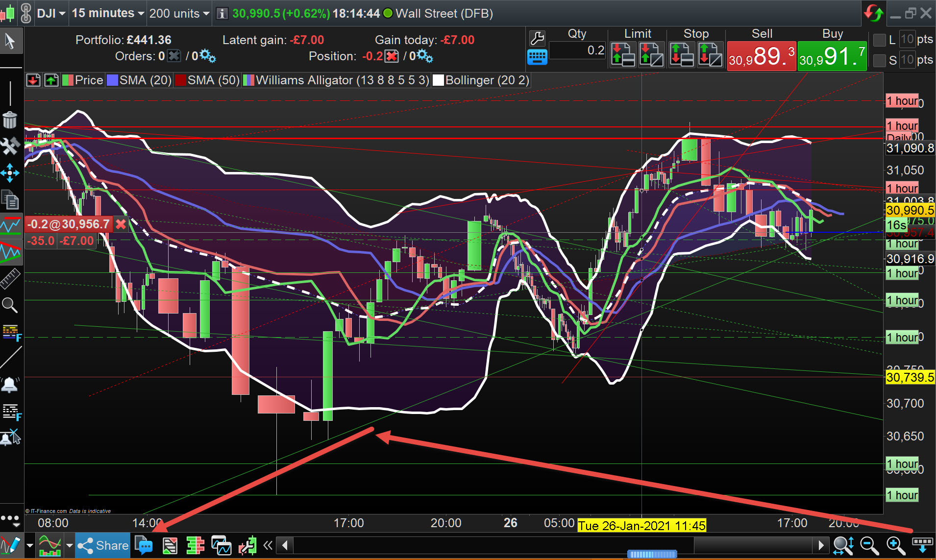Image resolution: width=936 pixels, height=560 pixels.
Task: Expand the drawing tool dropdown arrow
Action: 30,545
